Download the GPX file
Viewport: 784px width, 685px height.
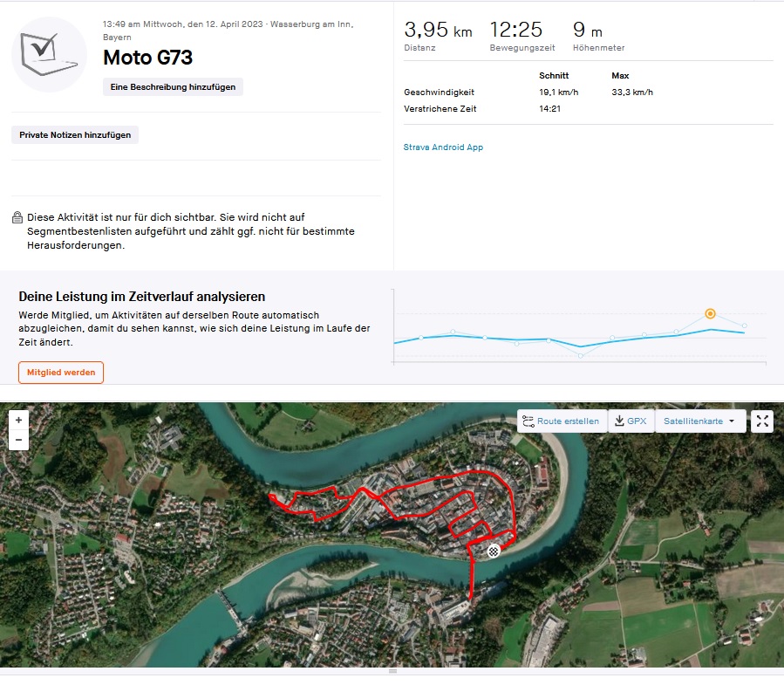coord(631,421)
